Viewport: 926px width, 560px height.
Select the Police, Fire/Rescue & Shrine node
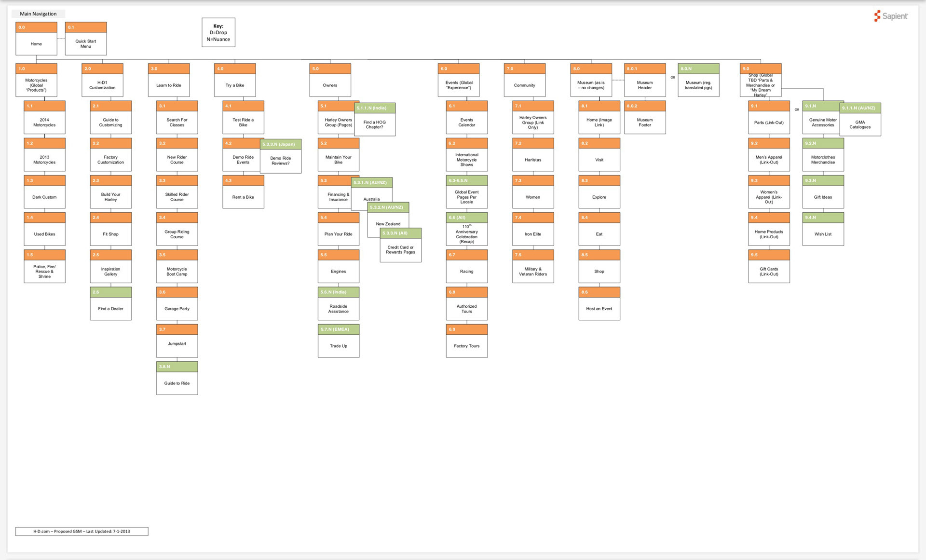click(x=44, y=266)
